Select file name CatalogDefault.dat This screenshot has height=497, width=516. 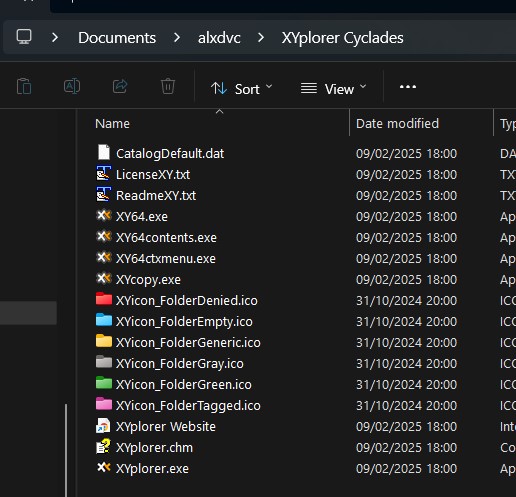(170, 154)
